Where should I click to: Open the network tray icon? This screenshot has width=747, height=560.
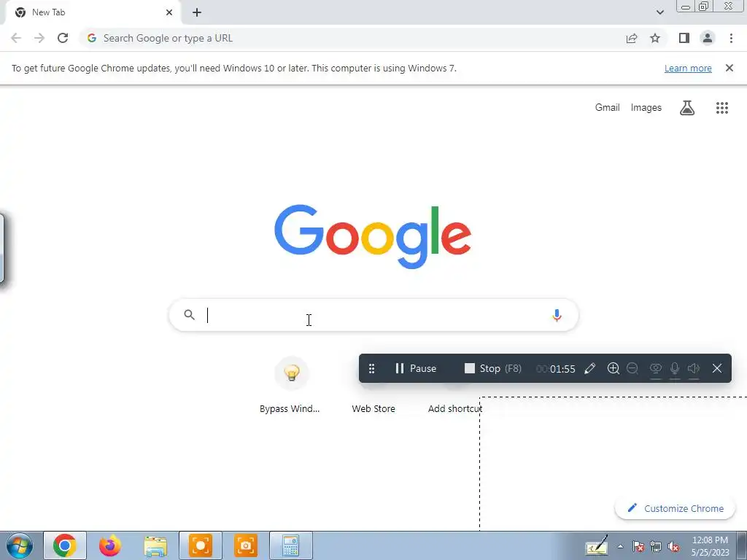(656, 547)
